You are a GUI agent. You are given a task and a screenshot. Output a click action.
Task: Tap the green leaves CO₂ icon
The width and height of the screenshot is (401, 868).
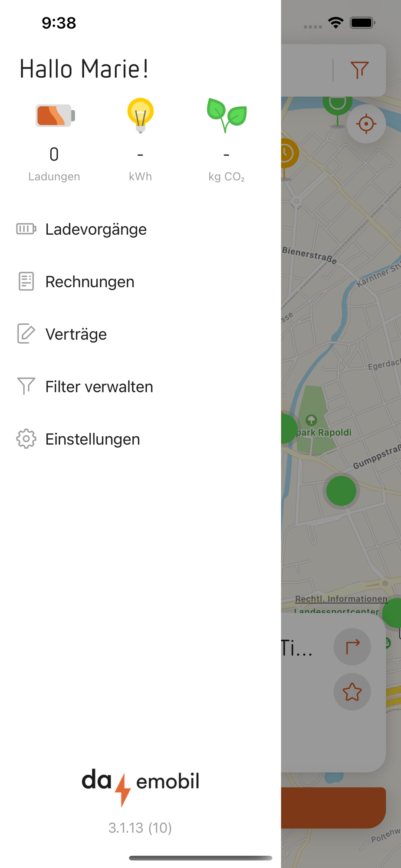(x=227, y=115)
